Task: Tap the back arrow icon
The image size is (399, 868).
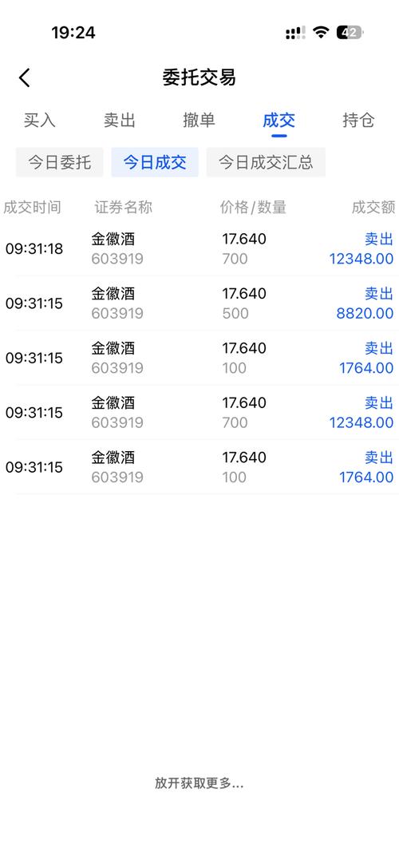Action: (25, 78)
